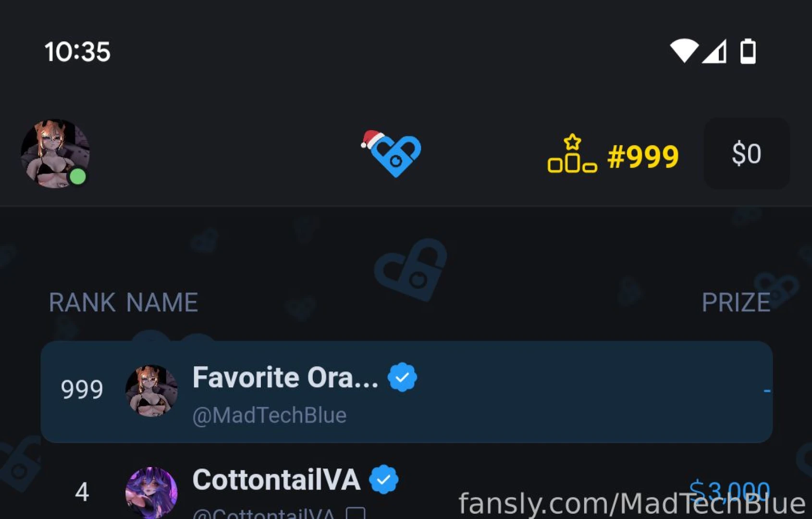
Task: Open the @MadTechBlue handle link
Action: click(269, 415)
